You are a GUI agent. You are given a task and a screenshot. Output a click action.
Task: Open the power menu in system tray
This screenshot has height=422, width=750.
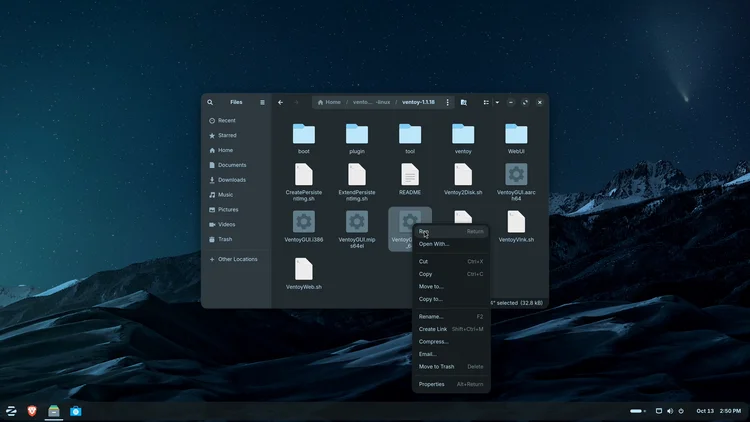(x=681, y=411)
